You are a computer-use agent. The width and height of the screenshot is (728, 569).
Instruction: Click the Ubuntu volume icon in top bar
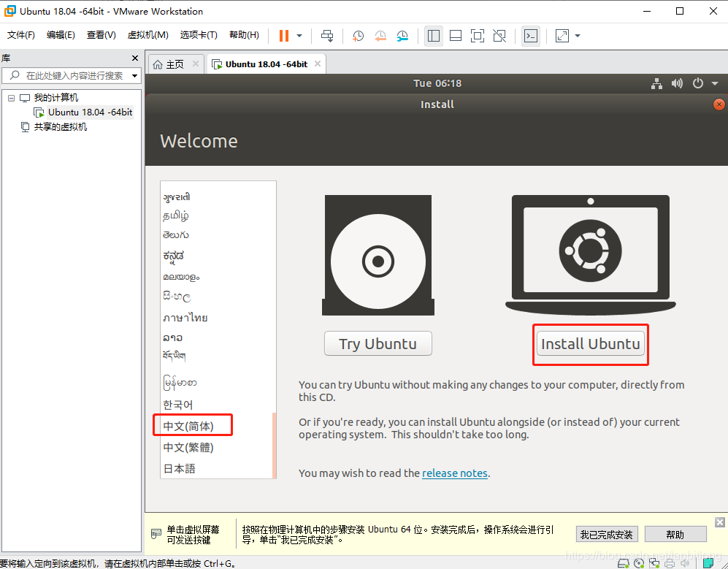click(x=677, y=83)
